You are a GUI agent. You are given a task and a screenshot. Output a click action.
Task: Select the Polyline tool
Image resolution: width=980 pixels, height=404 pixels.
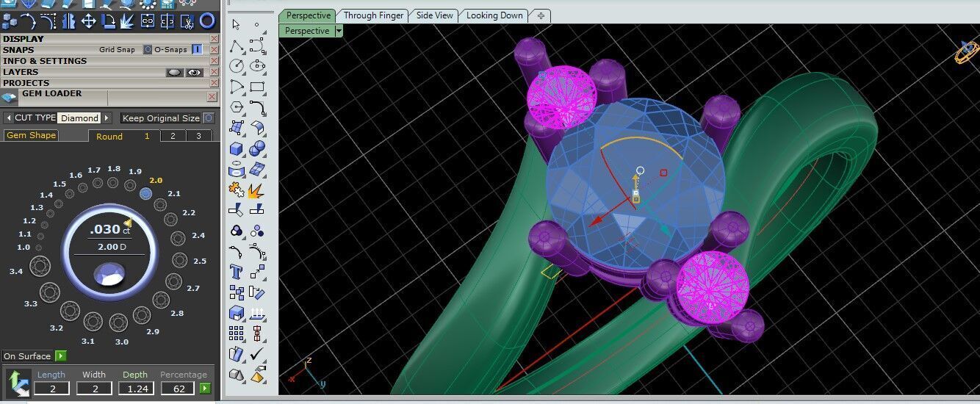[x=237, y=46]
